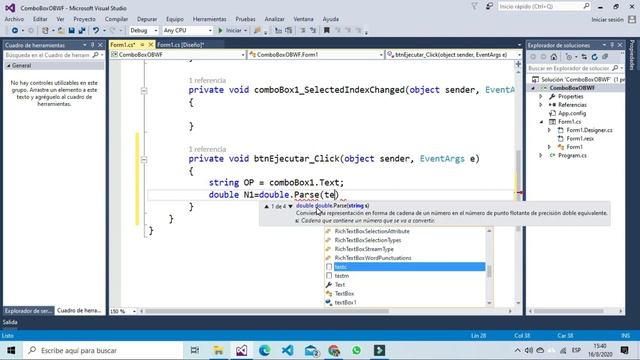Click the Solution Explorer search magnifier icon

(615, 68)
